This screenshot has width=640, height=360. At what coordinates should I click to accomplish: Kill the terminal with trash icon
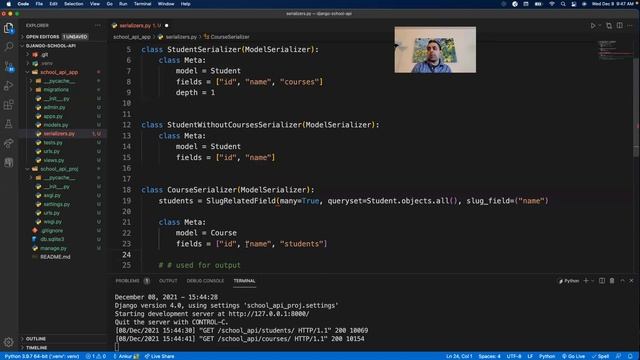pos(612,281)
